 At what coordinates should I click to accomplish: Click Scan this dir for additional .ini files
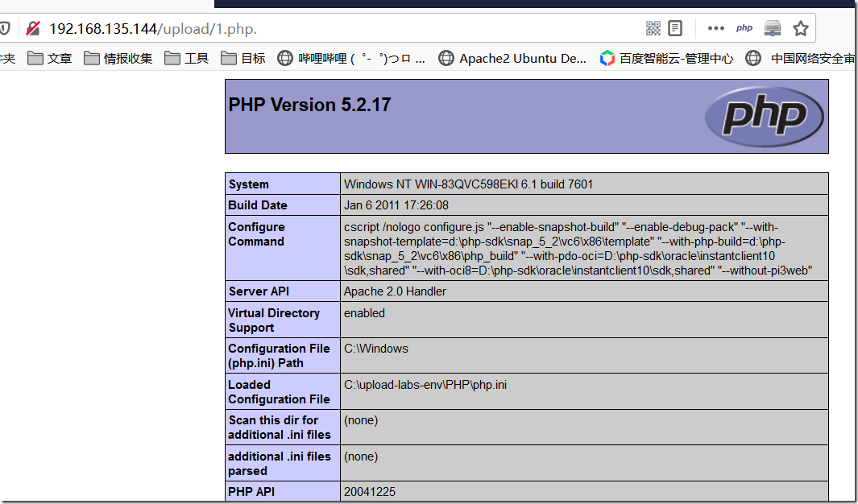280,428
